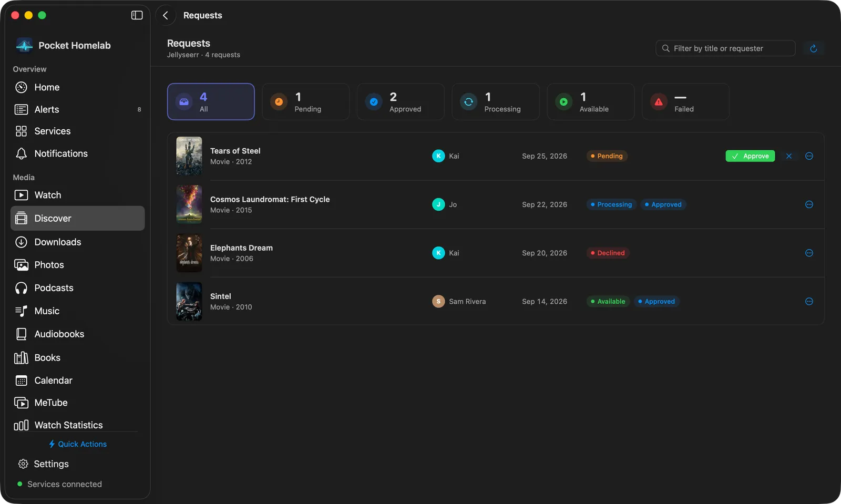The image size is (841, 504).
Task: Open Photos in the sidebar
Action: point(77,265)
